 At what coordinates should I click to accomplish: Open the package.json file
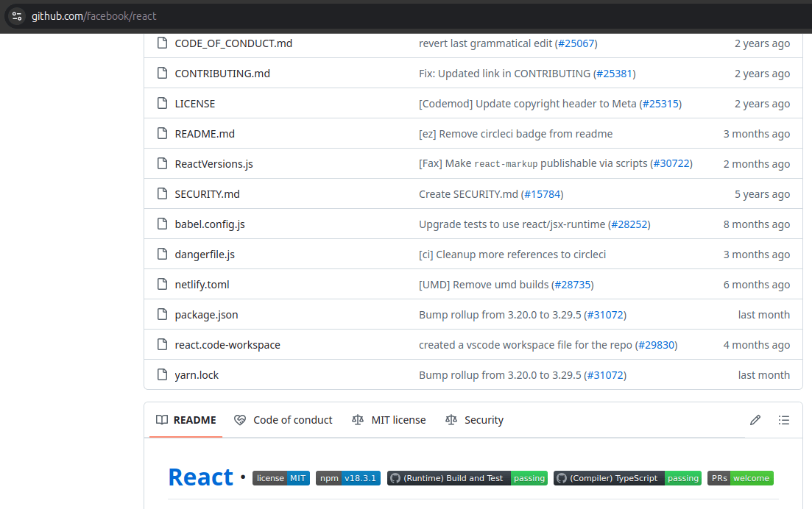(206, 315)
